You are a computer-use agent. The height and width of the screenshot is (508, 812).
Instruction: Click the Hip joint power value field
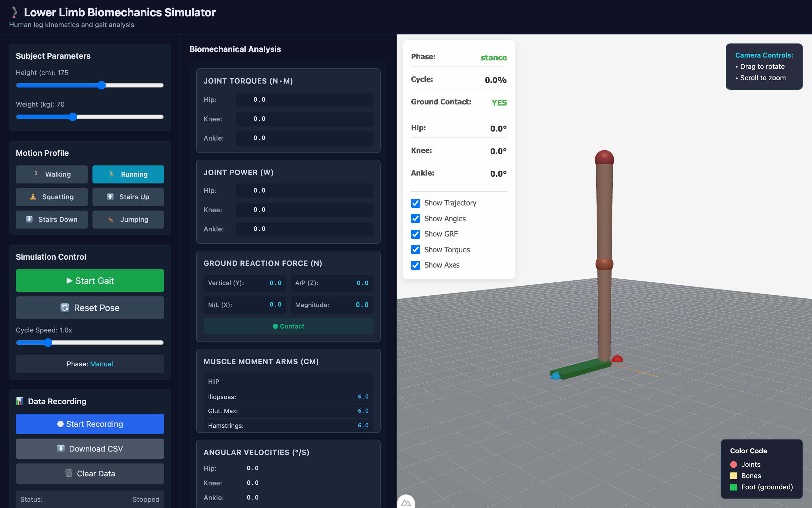tap(305, 190)
